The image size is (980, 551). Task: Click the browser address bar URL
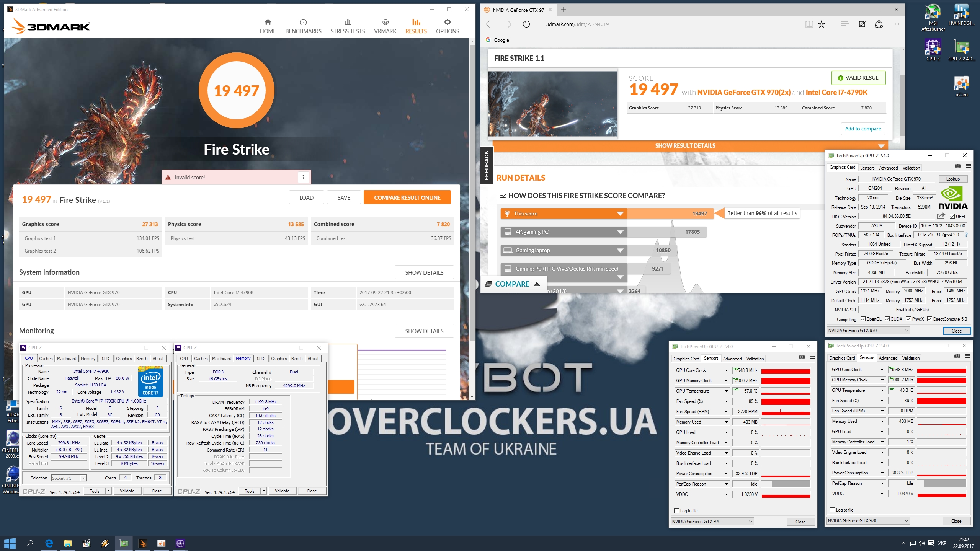click(x=577, y=24)
